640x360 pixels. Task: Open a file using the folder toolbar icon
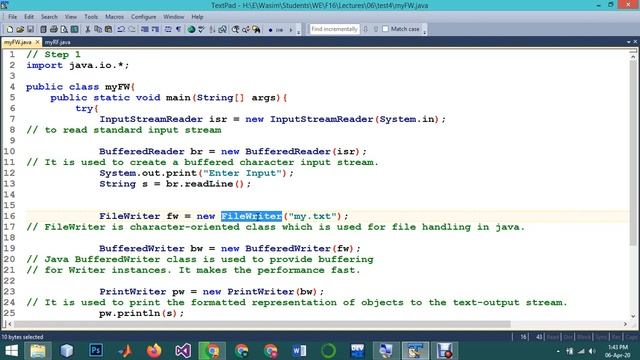click(x=20, y=29)
